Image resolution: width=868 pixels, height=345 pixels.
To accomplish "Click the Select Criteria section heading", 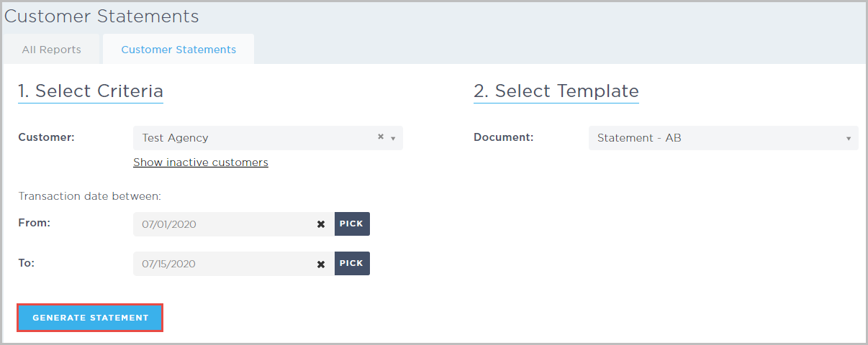I will 91,91.
